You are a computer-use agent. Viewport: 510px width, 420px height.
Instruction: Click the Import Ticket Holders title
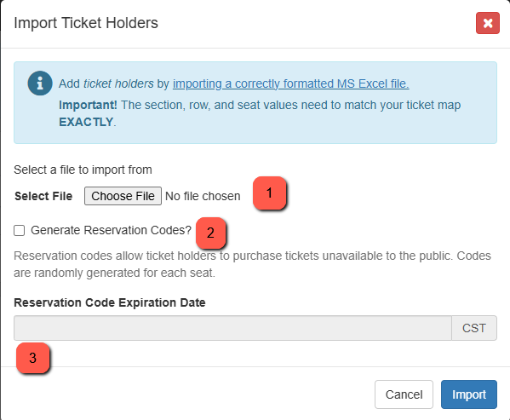click(x=86, y=23)
